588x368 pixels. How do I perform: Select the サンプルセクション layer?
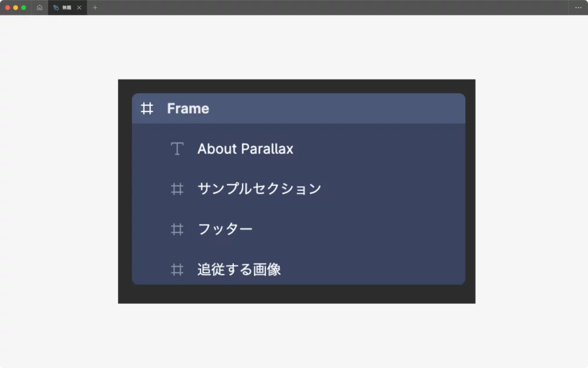259,189
